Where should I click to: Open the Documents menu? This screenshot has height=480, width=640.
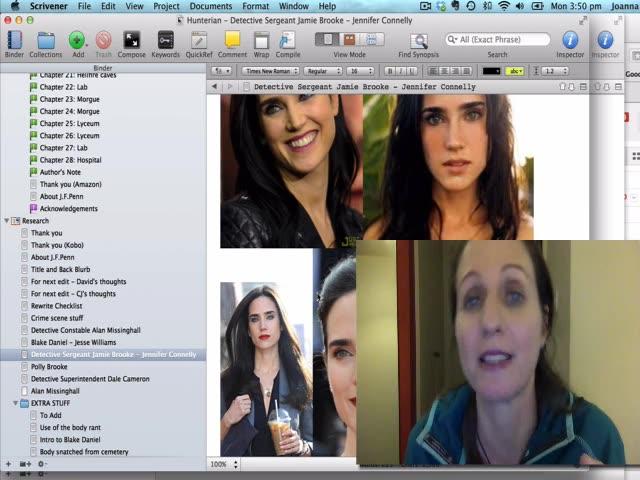point(211,6)
